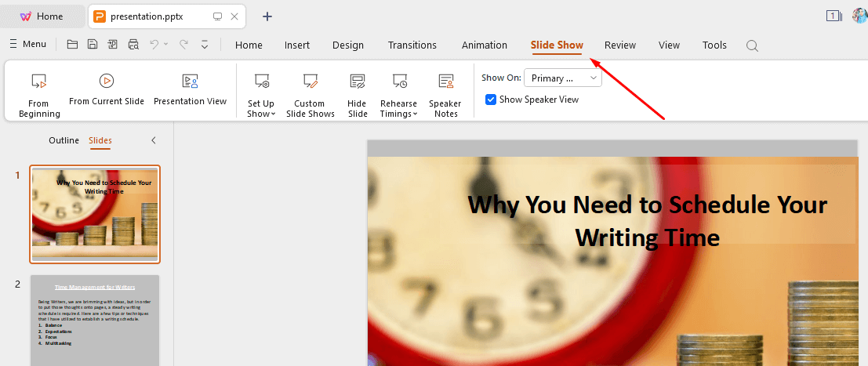Select slide 1 thumbnail
868x366 pixels.
(x=95, y=214)
